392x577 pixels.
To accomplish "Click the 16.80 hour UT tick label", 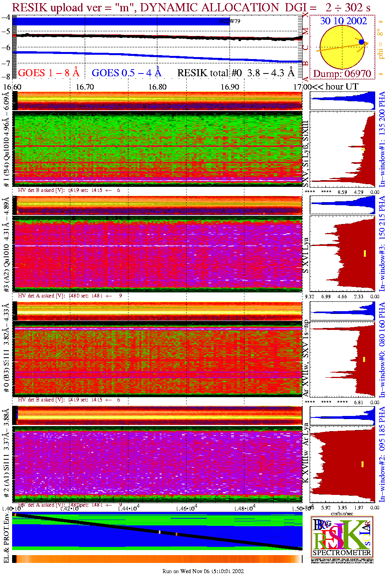I will [157, 87].
